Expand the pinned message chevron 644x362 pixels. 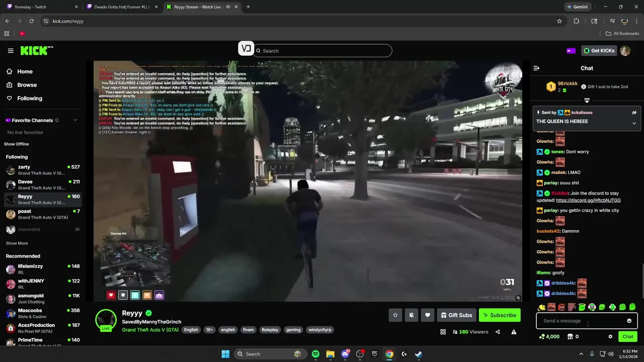click(x=634, y=123)
